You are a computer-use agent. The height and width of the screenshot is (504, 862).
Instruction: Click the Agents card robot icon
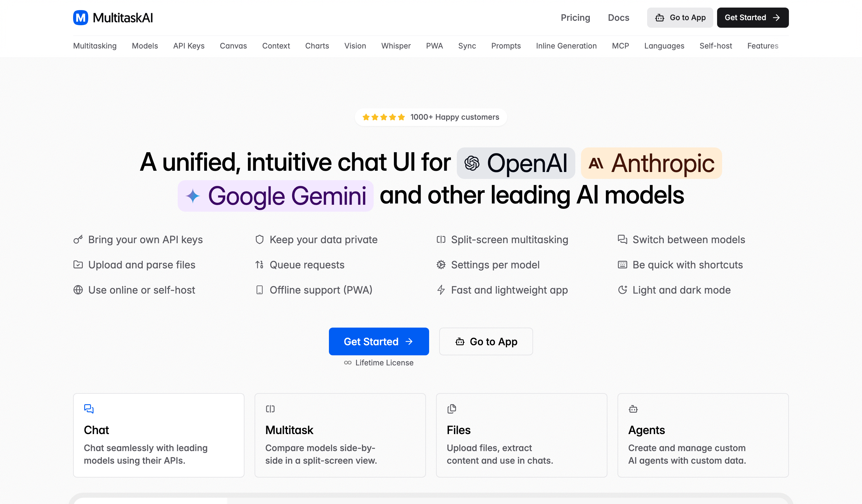(633, 409)
